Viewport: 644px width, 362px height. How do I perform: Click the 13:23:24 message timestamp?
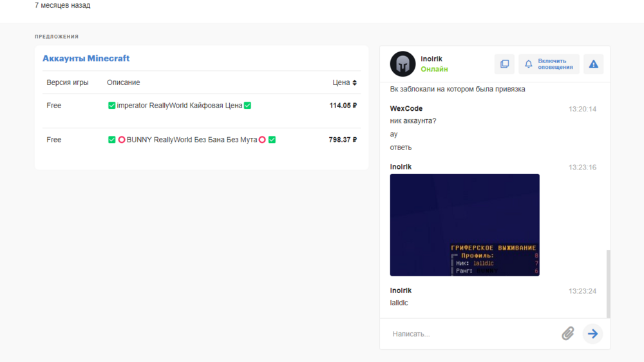coord(582,291)
